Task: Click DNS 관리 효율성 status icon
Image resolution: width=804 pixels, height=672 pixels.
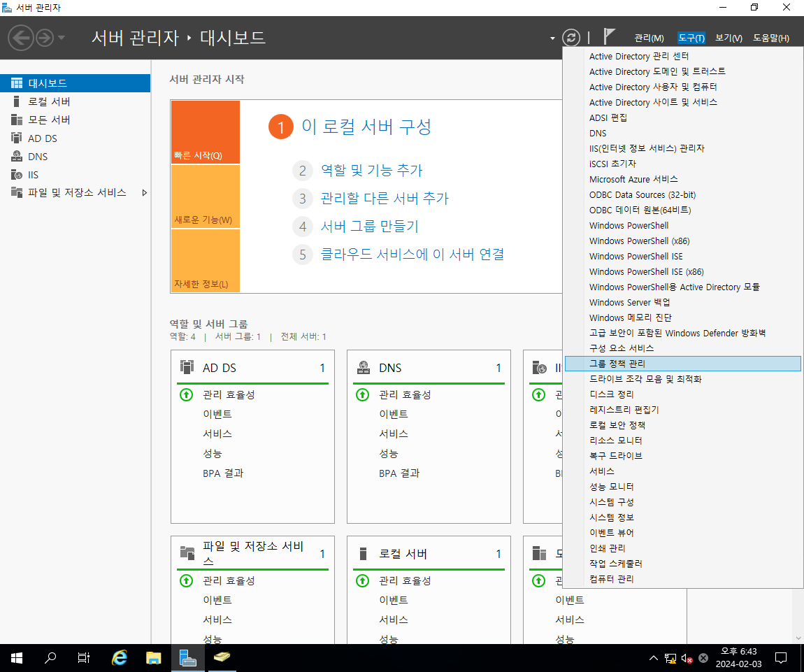Action: point(363,394)
